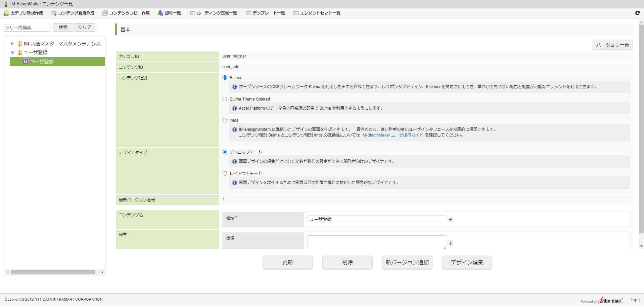Viewport: 644px width, 306px height.
Task: Click the tree scrollbar right arrow
Action: pos(102,272)
